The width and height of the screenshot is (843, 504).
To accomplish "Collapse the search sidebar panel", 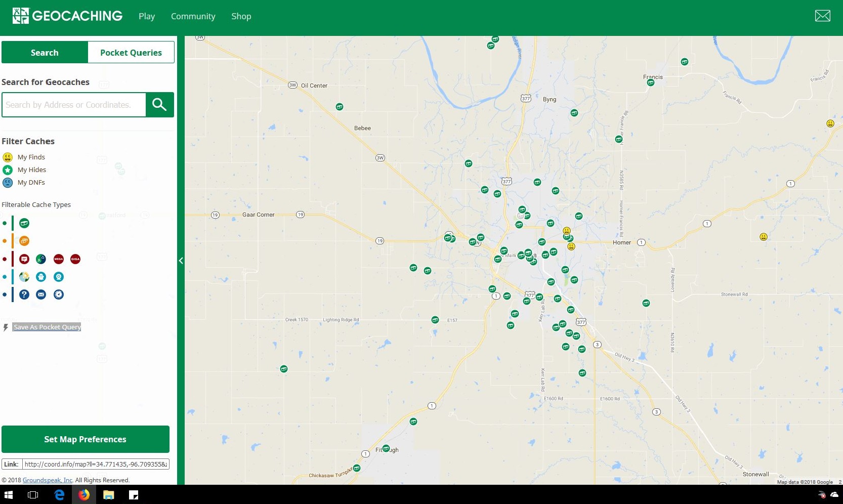I will 181,261.
